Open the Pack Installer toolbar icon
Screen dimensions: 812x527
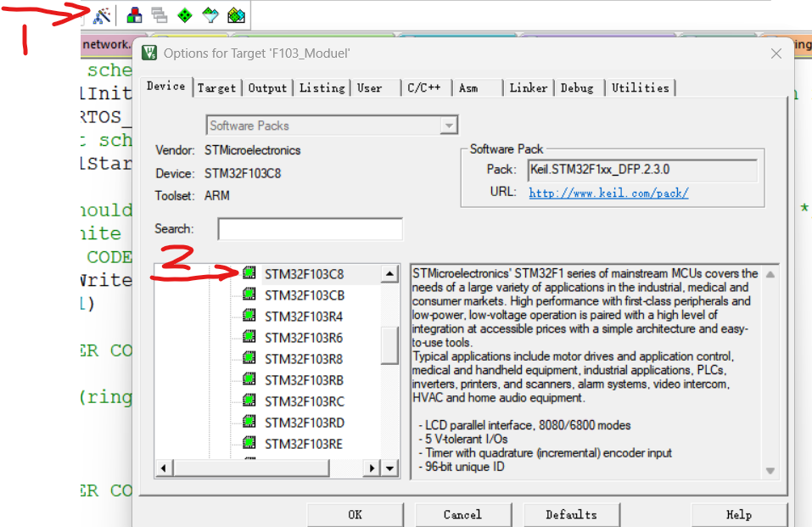tap(236, 14)
